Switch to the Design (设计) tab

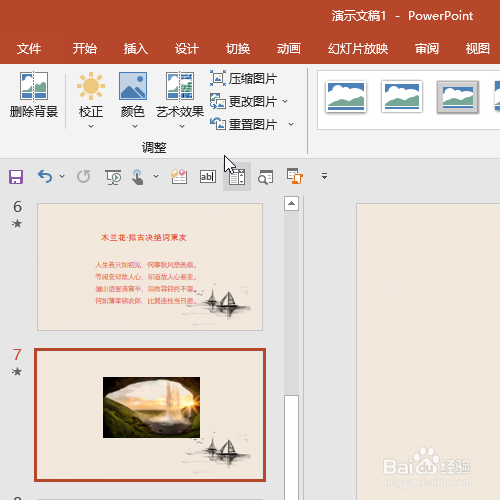pos(187,49)
